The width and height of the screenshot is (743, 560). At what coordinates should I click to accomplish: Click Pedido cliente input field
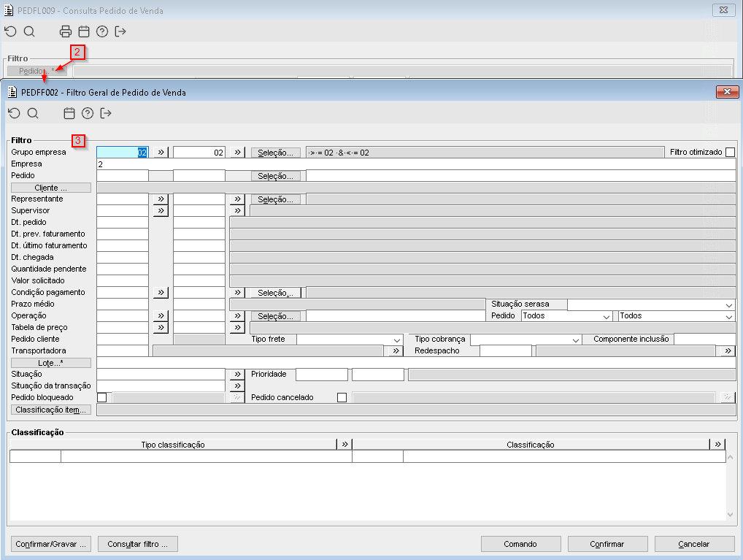[x=123, y=339]
